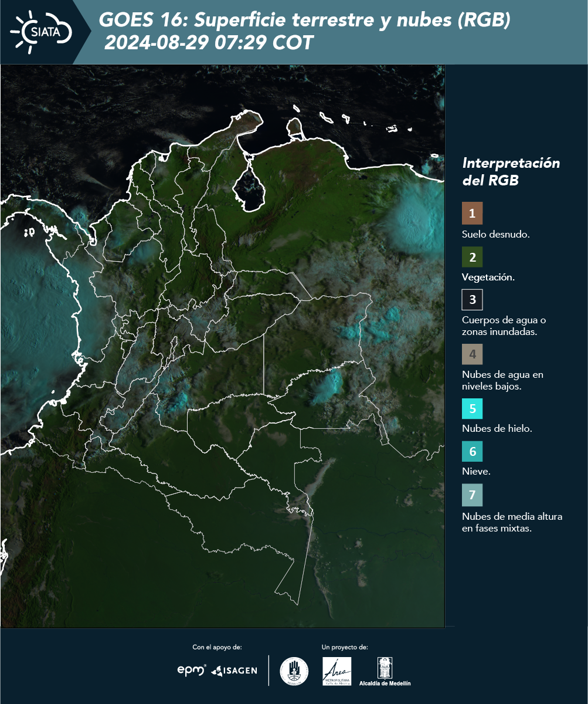
Task: Click the 'Nieve.' legend label
Action: click(x=476, y=472)
